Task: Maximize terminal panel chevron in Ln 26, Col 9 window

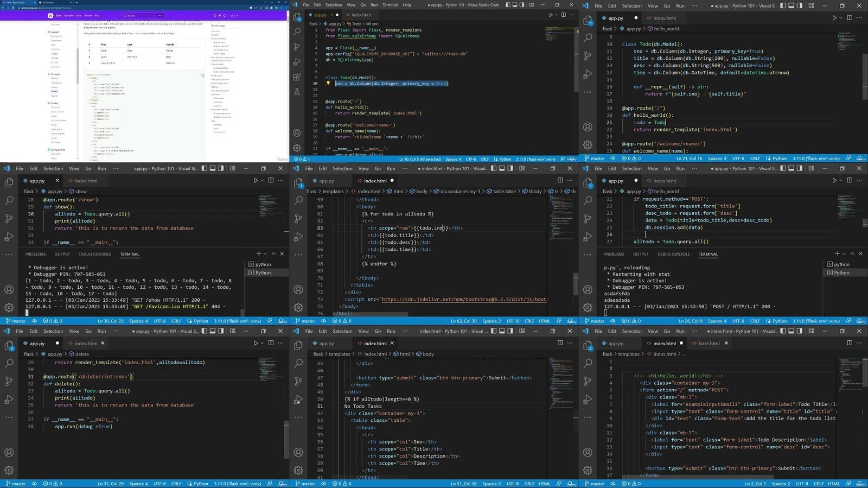Action: 852,253
